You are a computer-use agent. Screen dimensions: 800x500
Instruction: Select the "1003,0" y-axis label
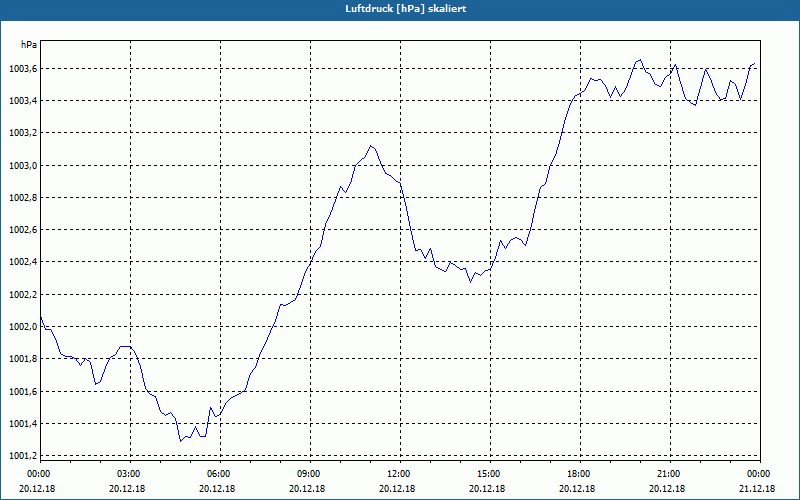click(x=22, y=166)
